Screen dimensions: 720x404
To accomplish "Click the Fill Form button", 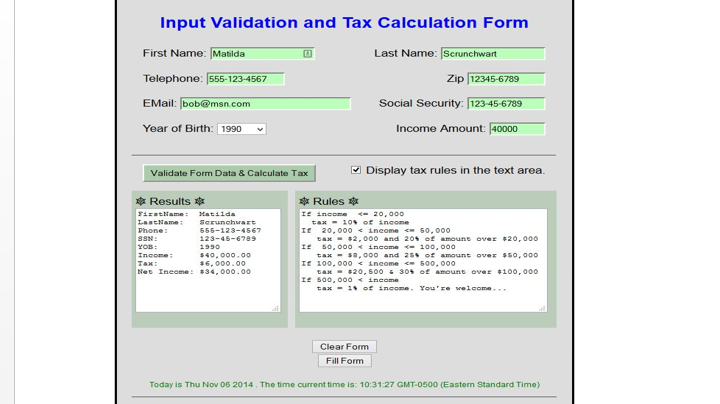I will [344, 361].
